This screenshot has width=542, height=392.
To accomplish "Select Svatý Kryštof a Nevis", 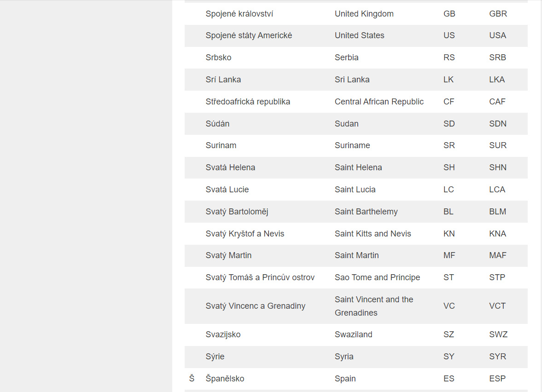I will [x=245, y=234].
